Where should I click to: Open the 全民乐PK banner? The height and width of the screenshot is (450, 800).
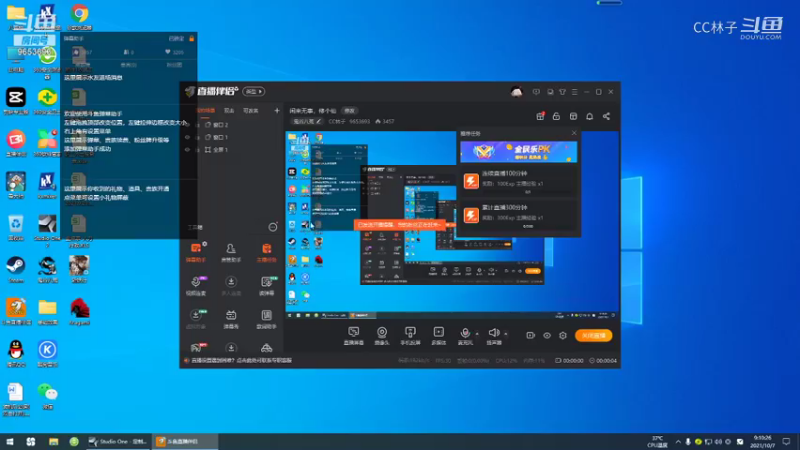click(x=518, y=152)
